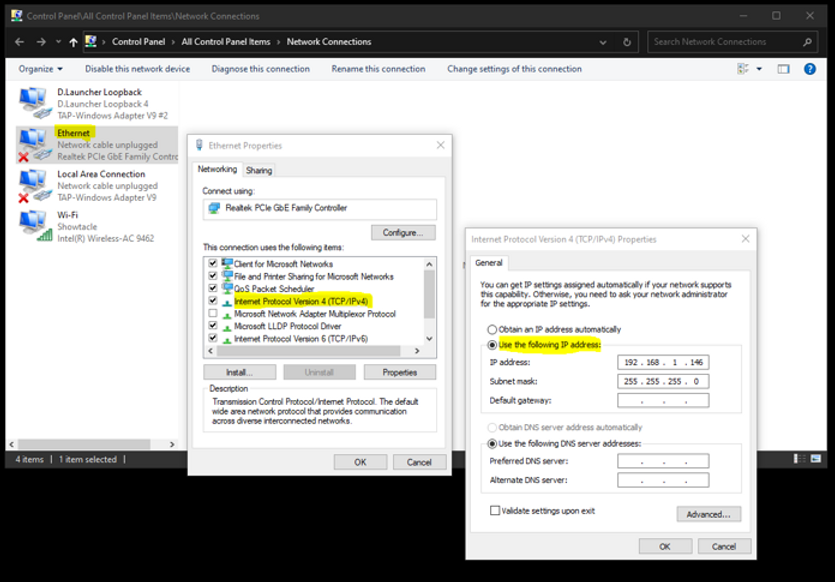This screenshot has width=835, height=582.
Task: Click Rename this connection
Action: [x=378, y=69]
